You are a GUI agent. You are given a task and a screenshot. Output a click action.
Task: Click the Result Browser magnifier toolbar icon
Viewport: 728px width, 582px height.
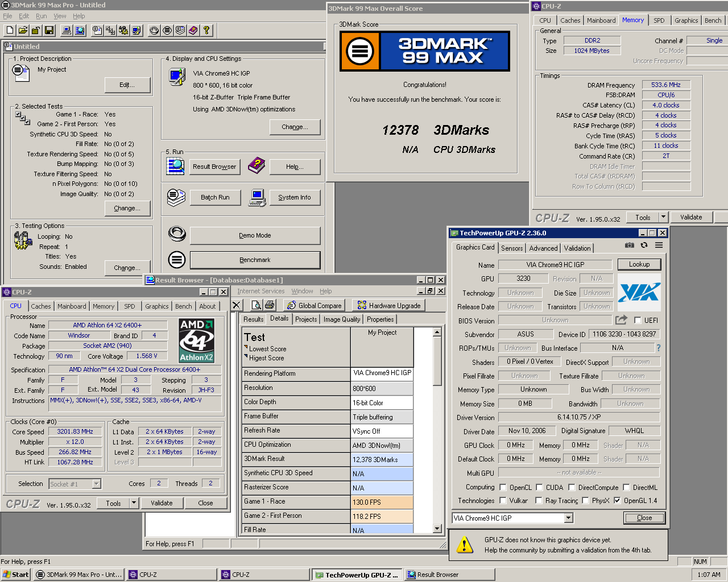(x=80, y=31)
